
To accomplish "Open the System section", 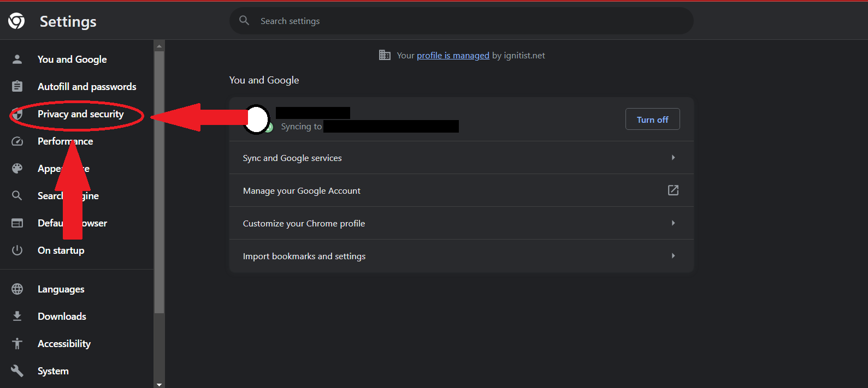I will pos(53,371).
